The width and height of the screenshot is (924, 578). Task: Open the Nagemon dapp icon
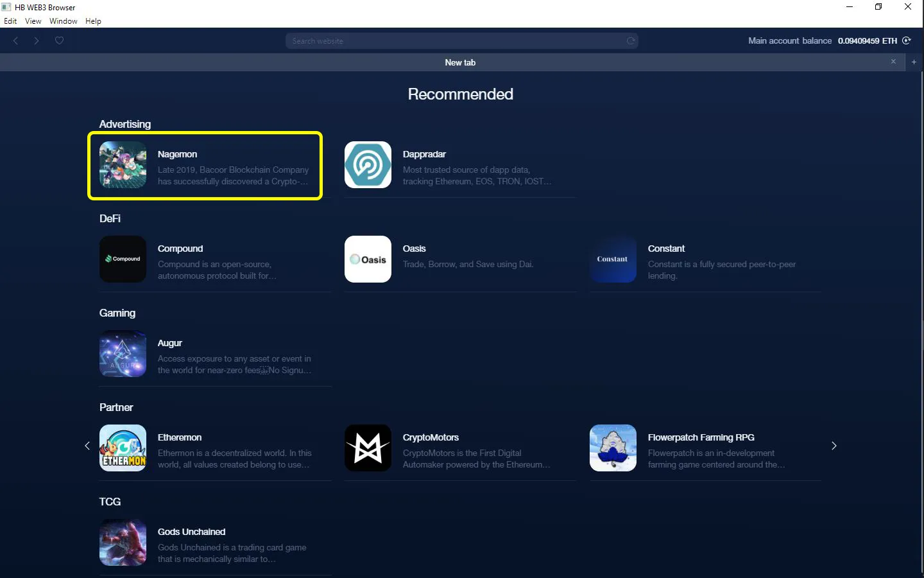point(123,165)
